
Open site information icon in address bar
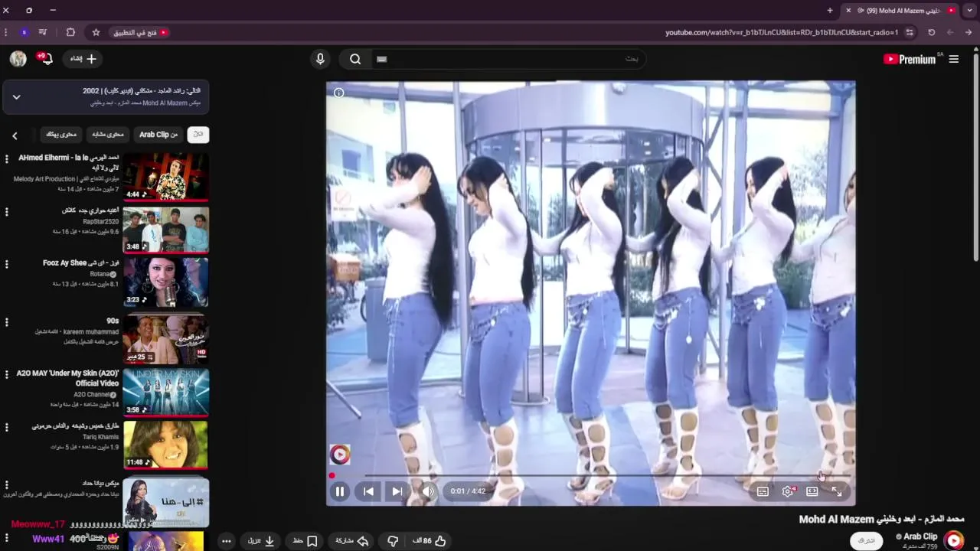[910, 32]
